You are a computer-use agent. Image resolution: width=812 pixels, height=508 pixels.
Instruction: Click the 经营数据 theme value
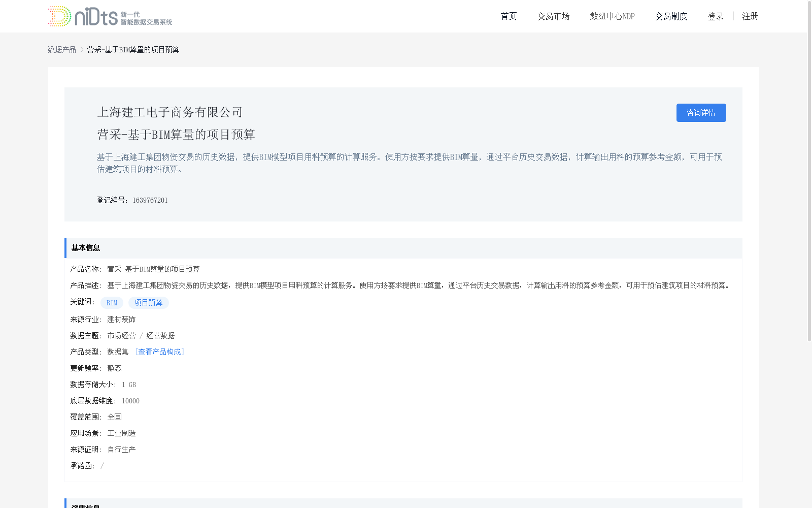point(160,336)
